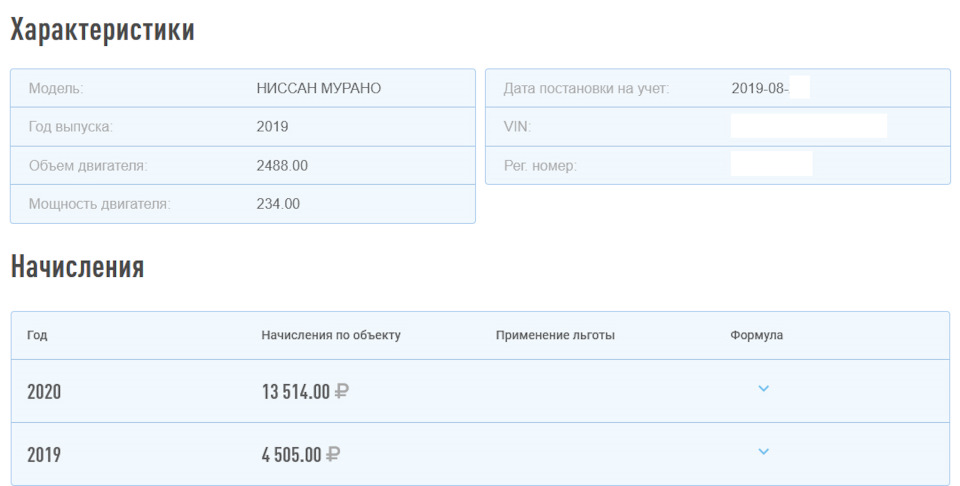This screenshot has width=960, height=486.
Task: Click the 2019-08- registration date value
Action: [760, 88]
